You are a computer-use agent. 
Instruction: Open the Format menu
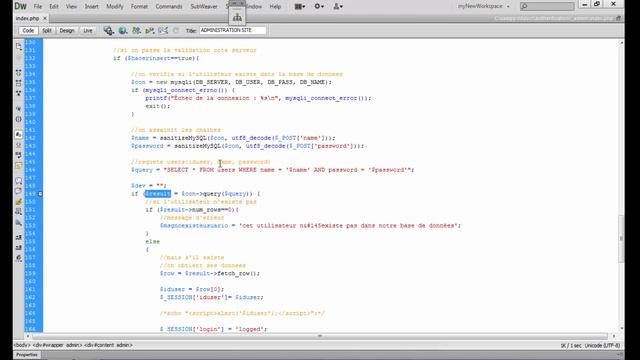pos(139,7)
